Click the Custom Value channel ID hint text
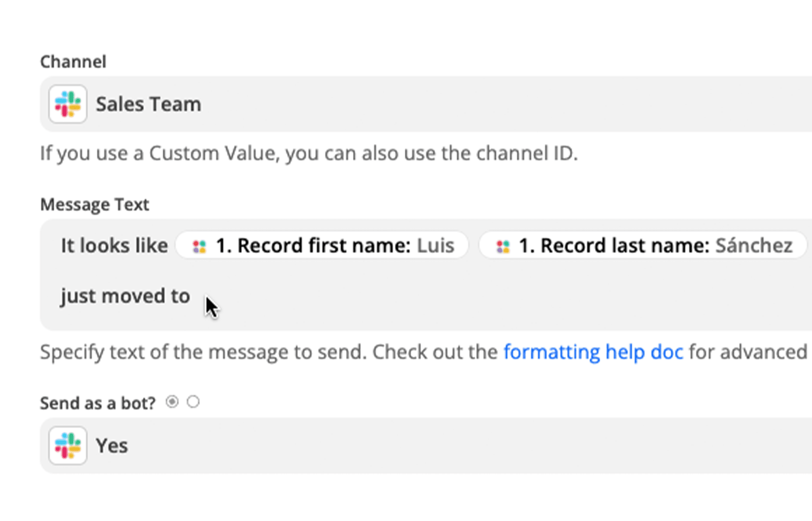 pos(309,153)
